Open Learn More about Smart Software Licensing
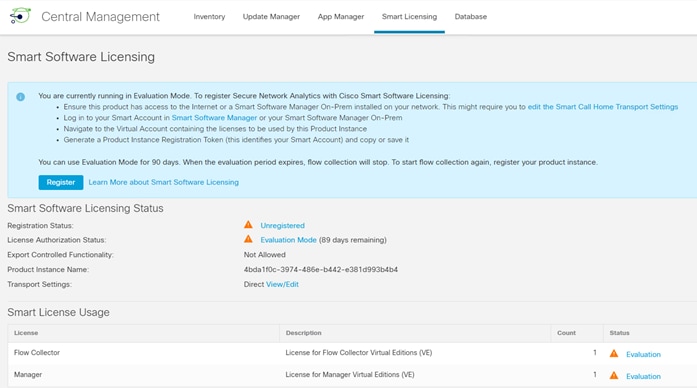The width and height of the screenshot is (697, 388). click(164, 182)
